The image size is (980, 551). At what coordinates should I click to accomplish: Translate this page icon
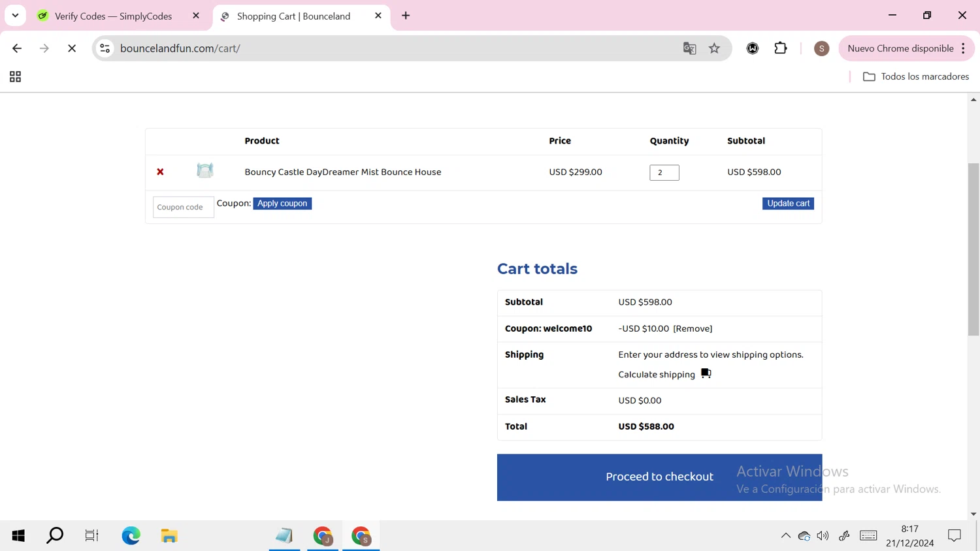click(x=689, y=48)
